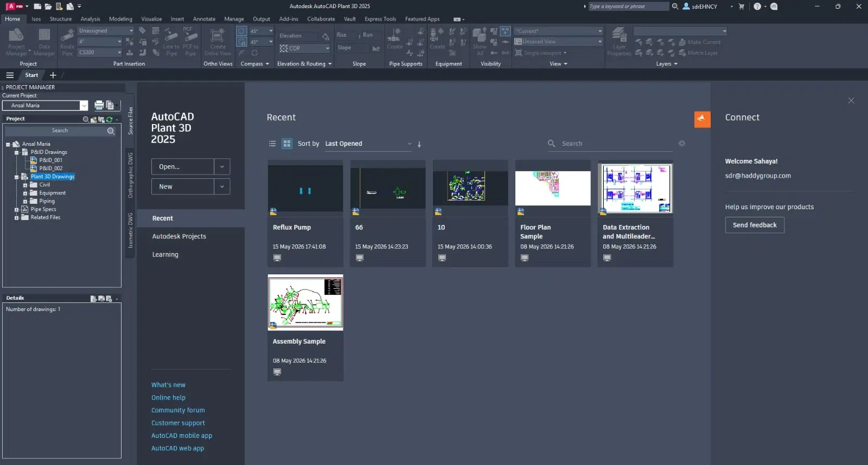Viewport: 868px width, 465px height.
Task: Click the Send feedback button
Action: [755, 225]
